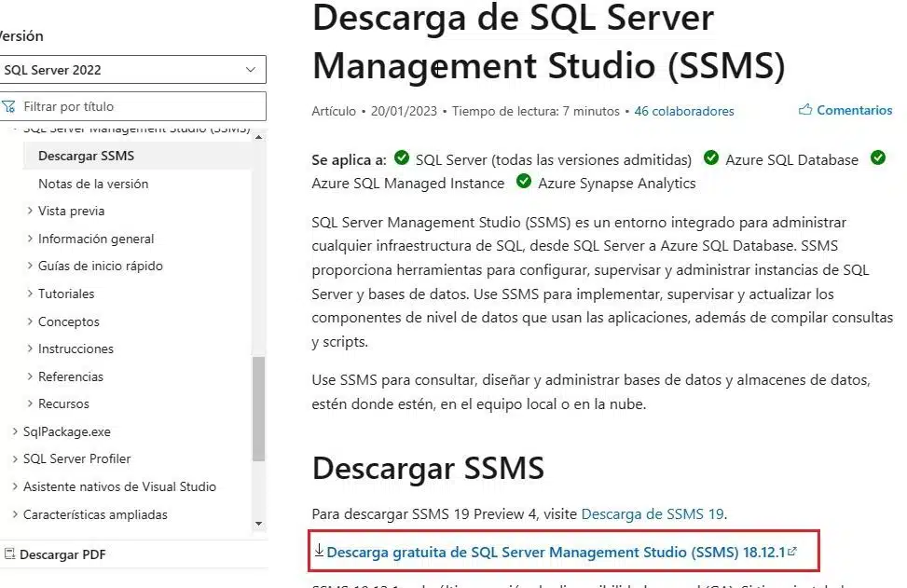Click the Filtrar por título input field
Image resolution: width=907 pixels, height=588 pixels.
pyautogui.click(x=140, y=105)
